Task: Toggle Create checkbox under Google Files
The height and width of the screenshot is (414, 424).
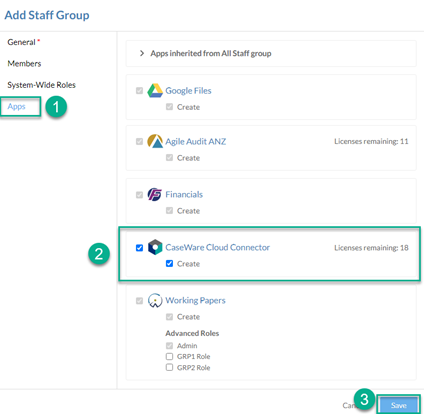Action: click(169, 107)
